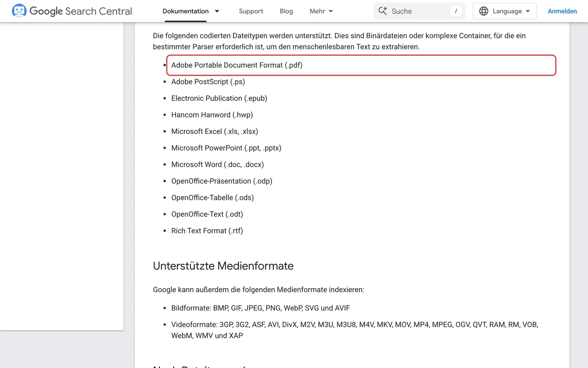Click the paragraph about codierten Dateitypen
The height and width of the screenshot is (368, 588).
click(339, 41)
